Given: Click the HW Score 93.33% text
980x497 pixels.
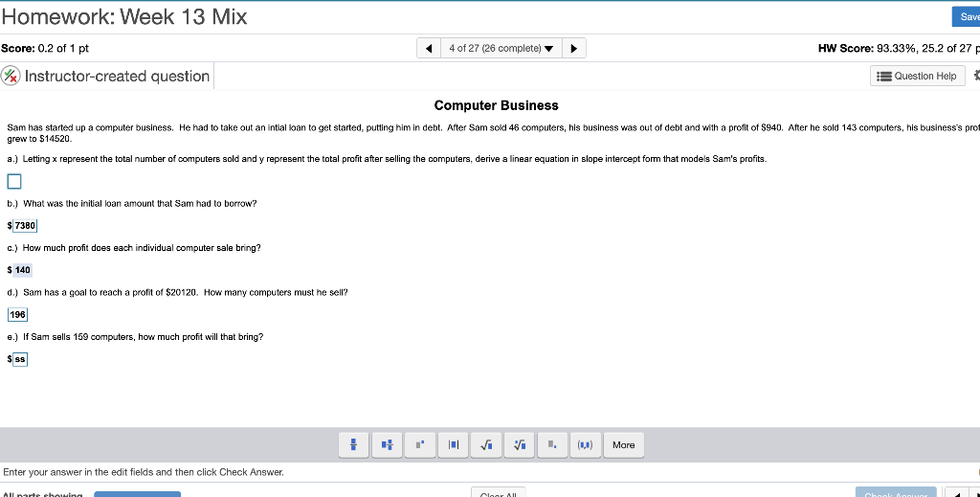Looking at the screenshot, I should tap(898, 48).
